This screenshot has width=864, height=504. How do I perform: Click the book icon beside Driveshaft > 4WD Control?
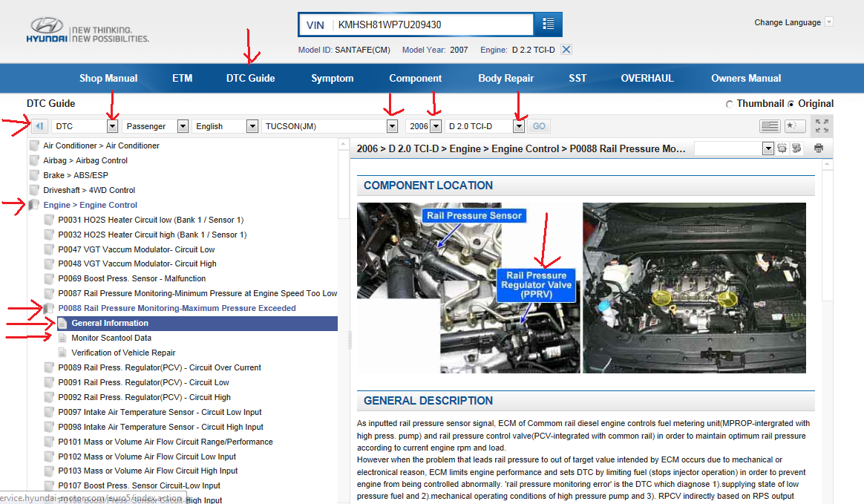coord(34,190)
